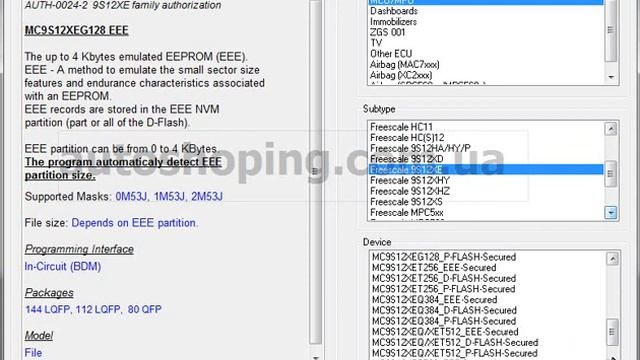Screen dimensions: 640x360
Task: Click 'Depends on EEE partition' text
Action: point(135,223)
